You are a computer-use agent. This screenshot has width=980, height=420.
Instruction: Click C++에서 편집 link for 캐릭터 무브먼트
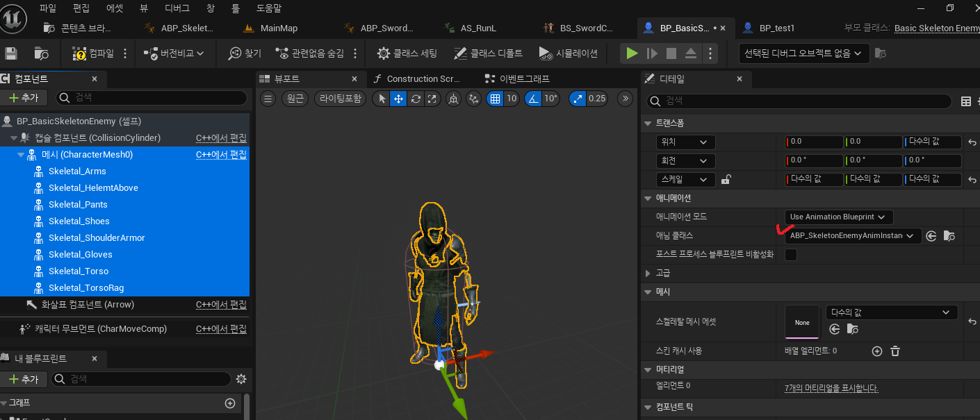[221, 329]
